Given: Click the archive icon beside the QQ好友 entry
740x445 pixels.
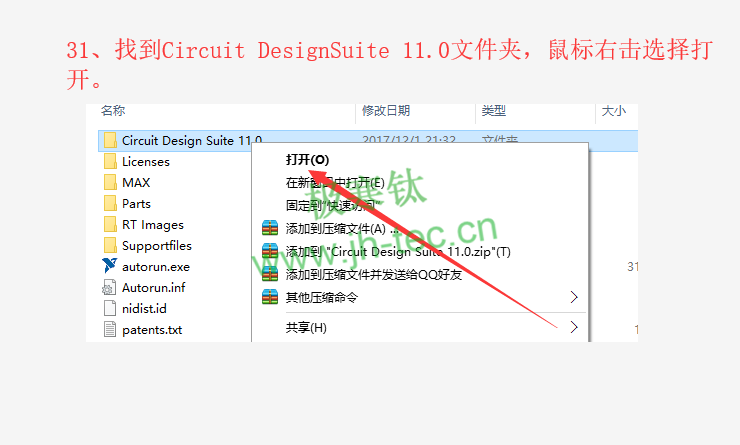Looking at the screenshot, I should (x=270, y=274).
